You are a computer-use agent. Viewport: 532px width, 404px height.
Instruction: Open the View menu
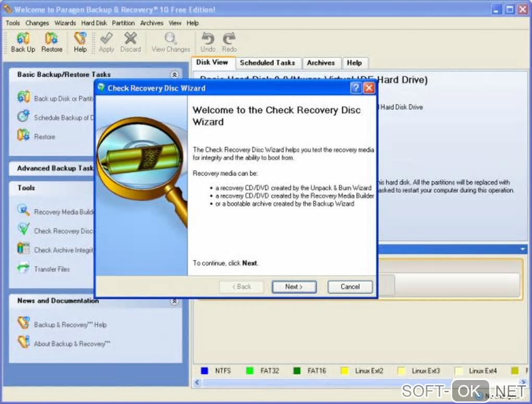(x=175, y=23)
